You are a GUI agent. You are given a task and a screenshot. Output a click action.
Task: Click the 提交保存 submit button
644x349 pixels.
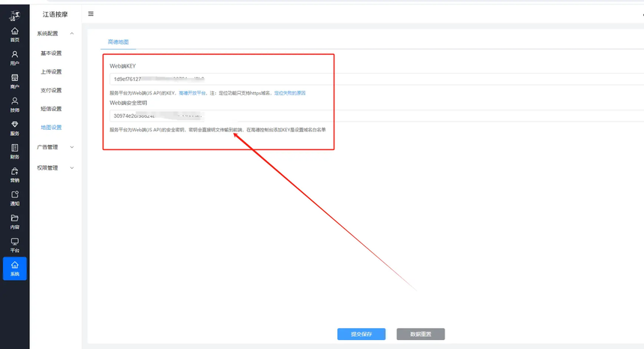pos(361,334)
